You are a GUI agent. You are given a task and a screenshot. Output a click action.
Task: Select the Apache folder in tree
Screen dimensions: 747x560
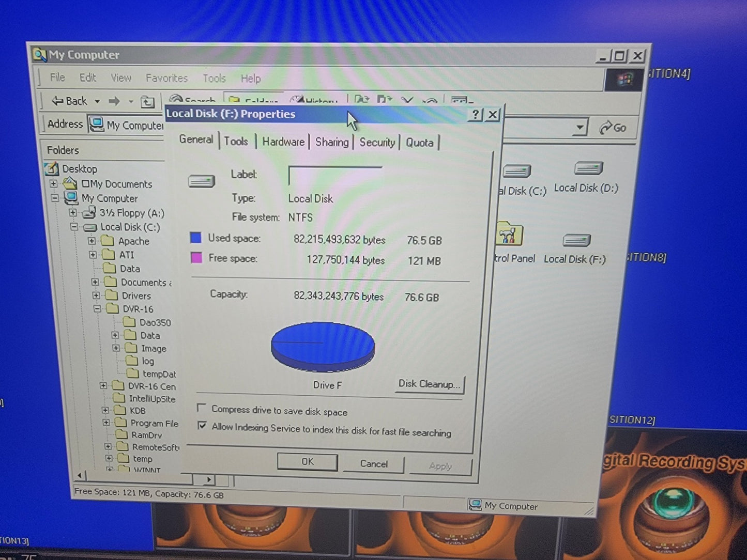[133, 241]
